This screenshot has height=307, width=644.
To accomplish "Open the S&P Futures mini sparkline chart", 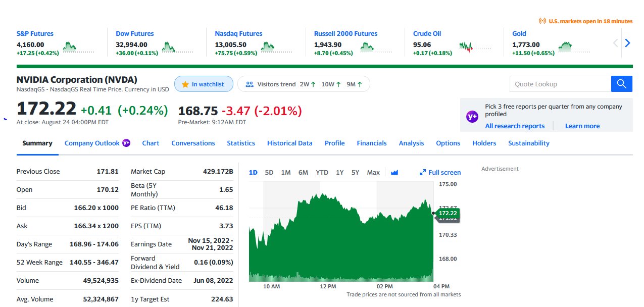I will [x=78, y=47].
